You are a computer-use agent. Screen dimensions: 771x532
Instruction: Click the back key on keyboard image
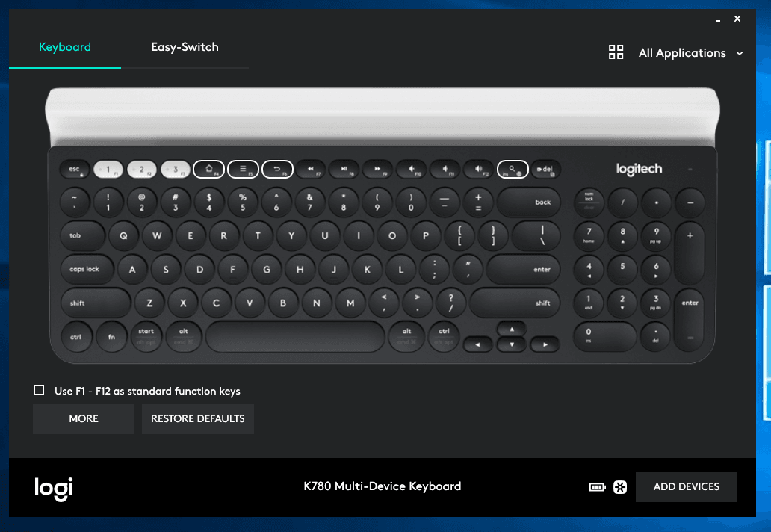(x=529, y=202)
